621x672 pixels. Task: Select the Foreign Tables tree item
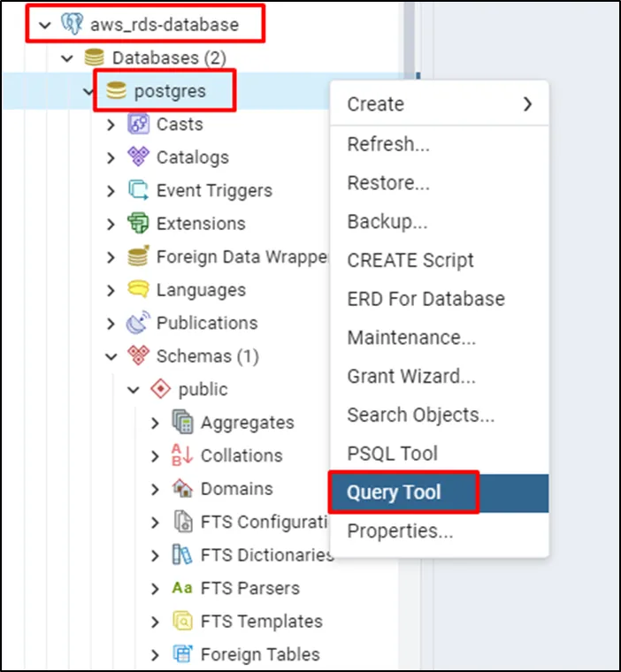pos(260,654)
